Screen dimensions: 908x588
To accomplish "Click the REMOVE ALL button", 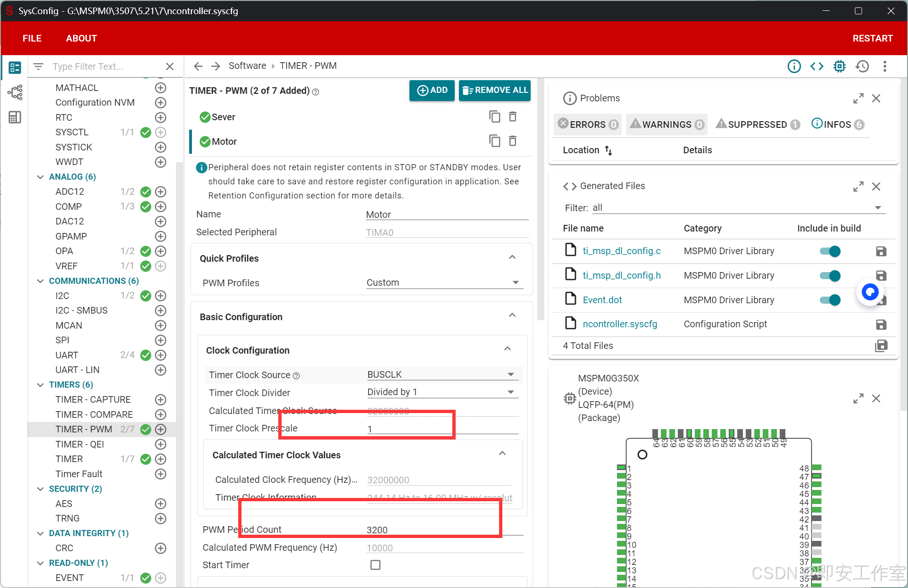I will tap(494, 90).
